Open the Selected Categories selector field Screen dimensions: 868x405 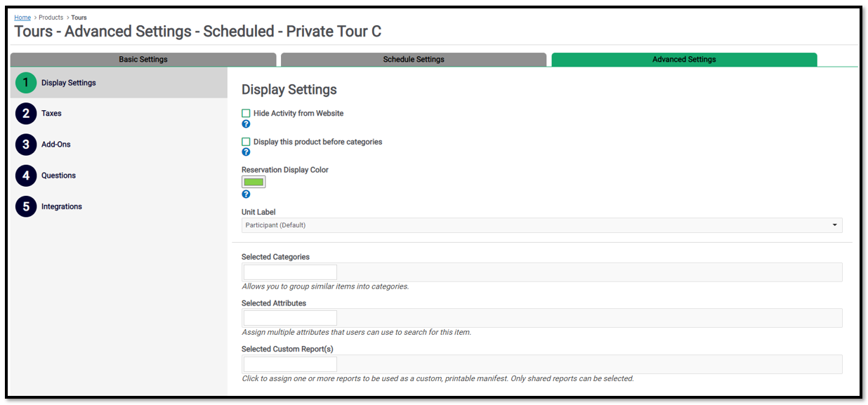(x=541, y=272)
